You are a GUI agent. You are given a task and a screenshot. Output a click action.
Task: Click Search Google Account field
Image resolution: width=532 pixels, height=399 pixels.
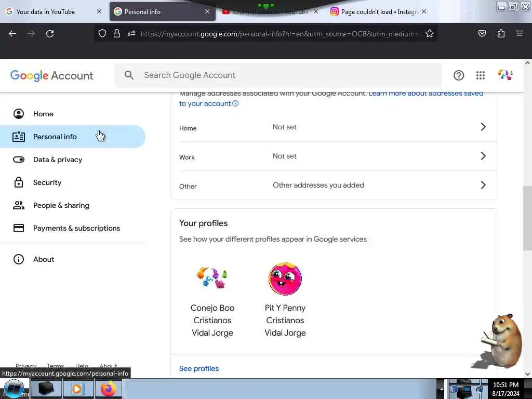coord(278,75)
